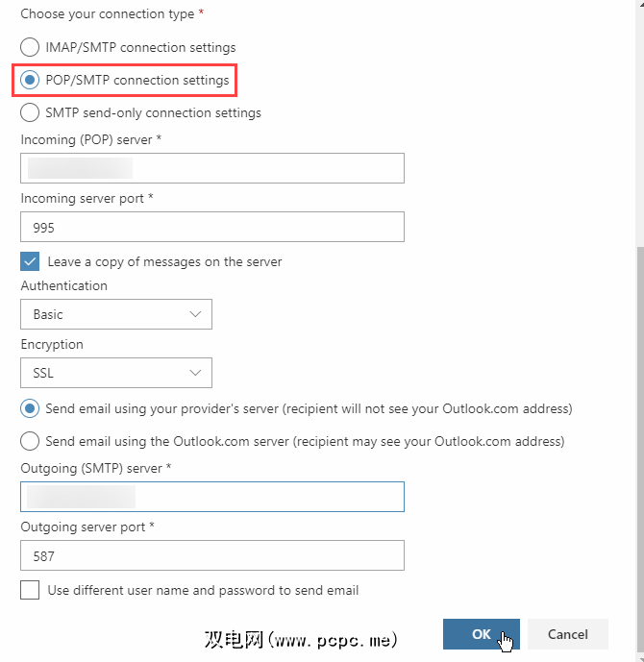Click the Authentication dropdown chevron arrow
The width and height of the screenshot is (644, 662).
coord(195,314)
